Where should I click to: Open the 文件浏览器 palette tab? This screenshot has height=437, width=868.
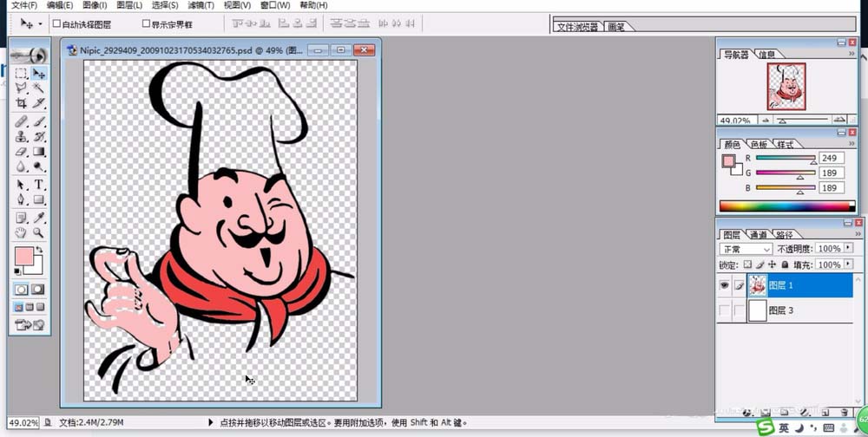[577, 27]
